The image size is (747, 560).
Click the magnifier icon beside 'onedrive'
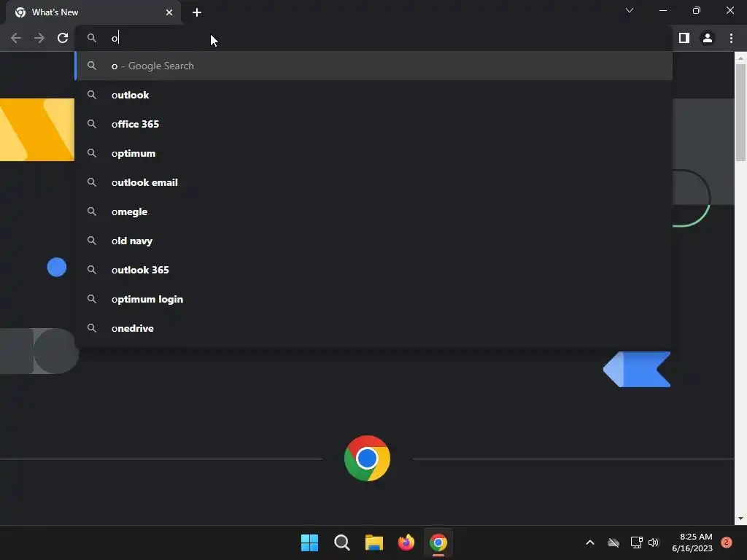pyautogui.click(x=92, y=328)
